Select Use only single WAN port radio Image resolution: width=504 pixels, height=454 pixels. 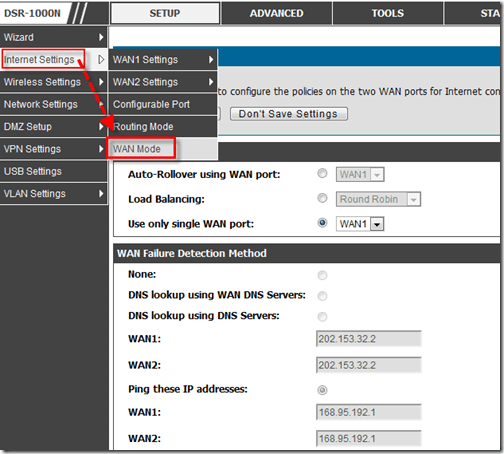pos(322,222)
